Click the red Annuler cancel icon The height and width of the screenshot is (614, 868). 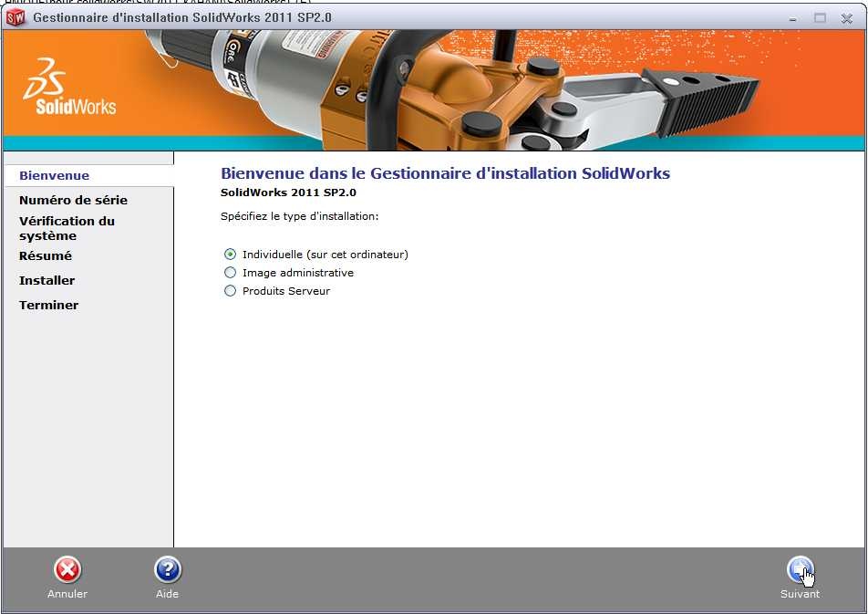67,569
